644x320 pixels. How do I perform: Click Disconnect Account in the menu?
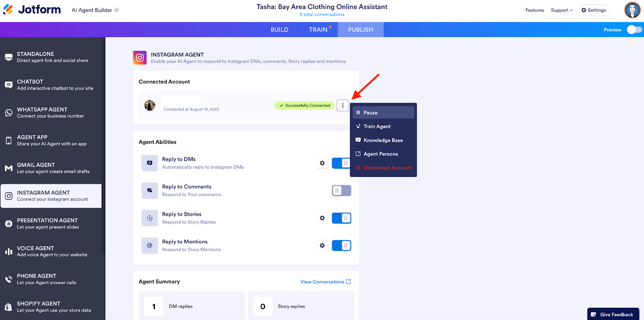383,168
